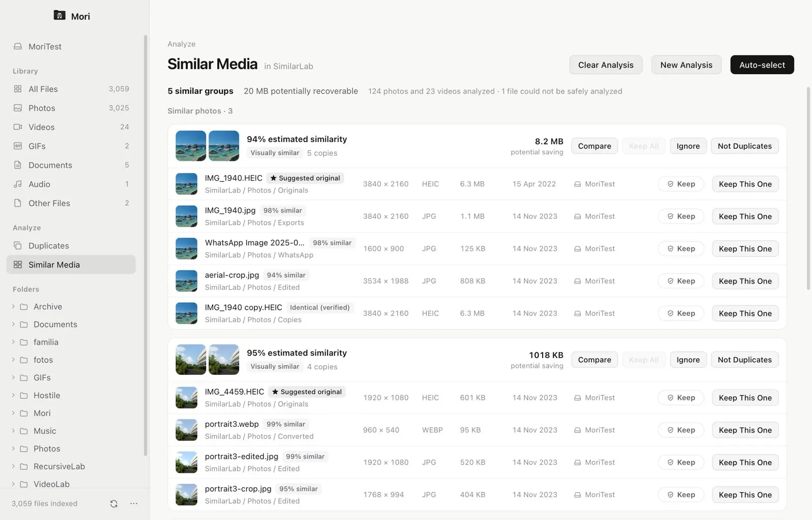
Task: Click the Archive folder icon
Action: point(24,307)
